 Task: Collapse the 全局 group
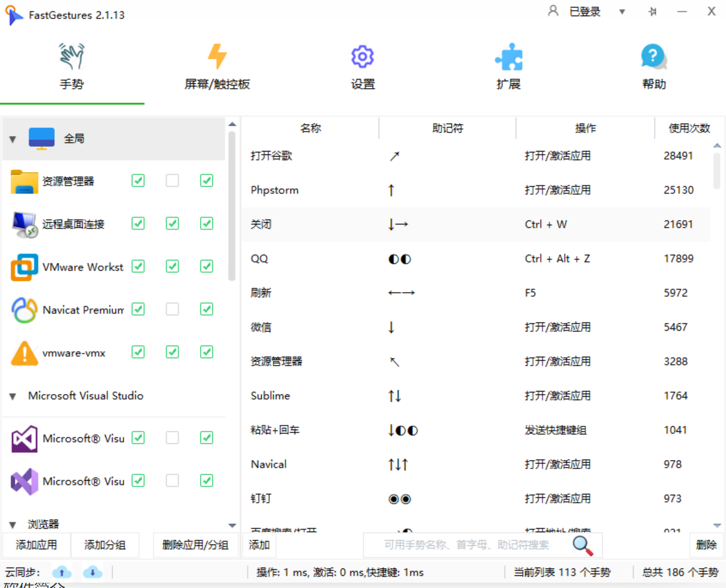point(13,139)
